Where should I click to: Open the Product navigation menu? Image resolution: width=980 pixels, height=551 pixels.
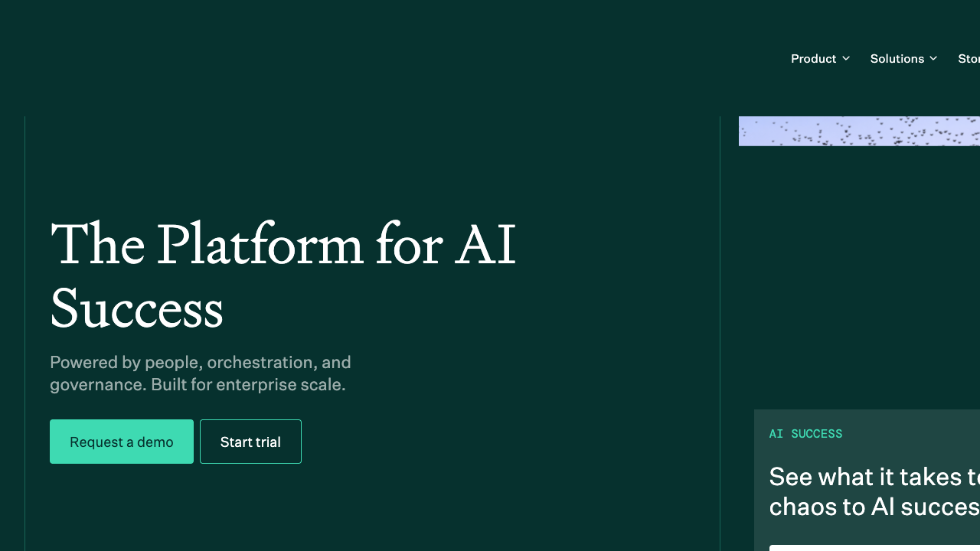(x=820, y=58)
